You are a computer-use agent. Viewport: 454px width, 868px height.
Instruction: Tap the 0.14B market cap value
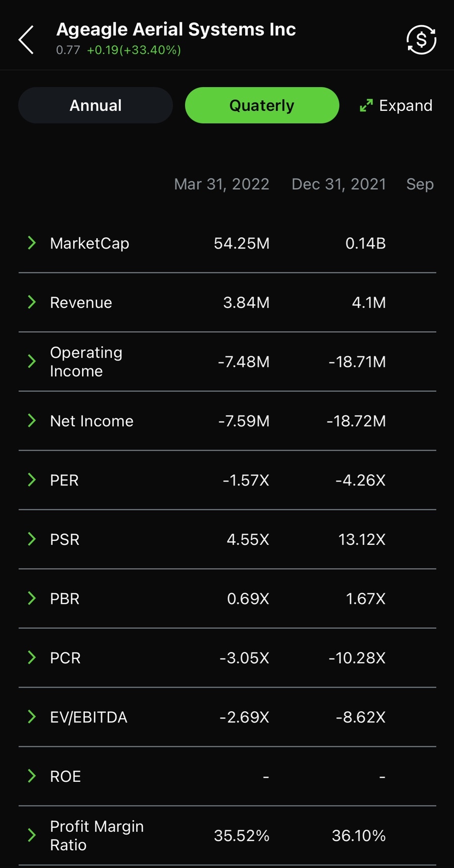point(366,243)
